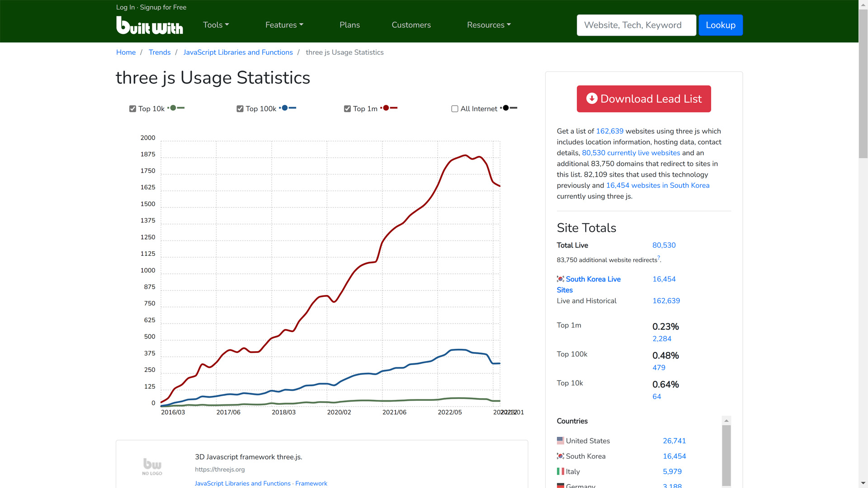Click the green Top 10k legend marker

click(176, 108)
